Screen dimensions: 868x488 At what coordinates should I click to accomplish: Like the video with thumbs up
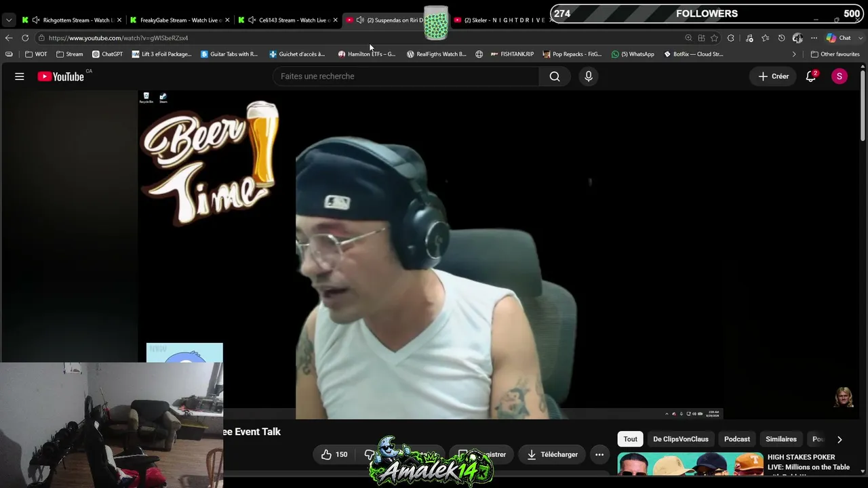tap(334, 455)
